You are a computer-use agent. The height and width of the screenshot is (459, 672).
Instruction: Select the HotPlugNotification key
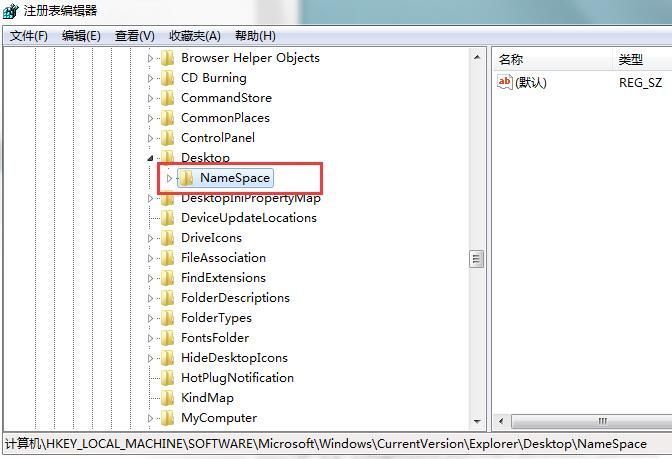[237, 378]
